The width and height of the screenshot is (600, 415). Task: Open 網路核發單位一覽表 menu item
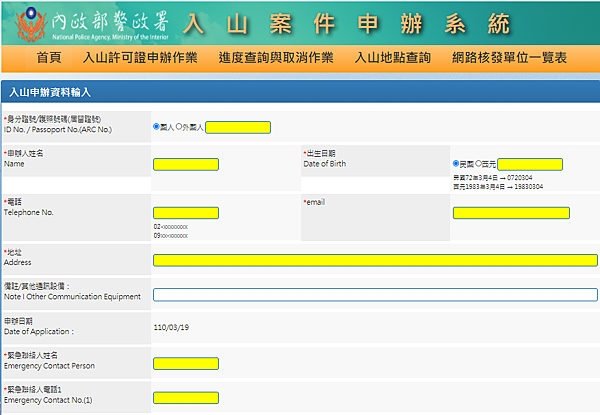point(509,58)
